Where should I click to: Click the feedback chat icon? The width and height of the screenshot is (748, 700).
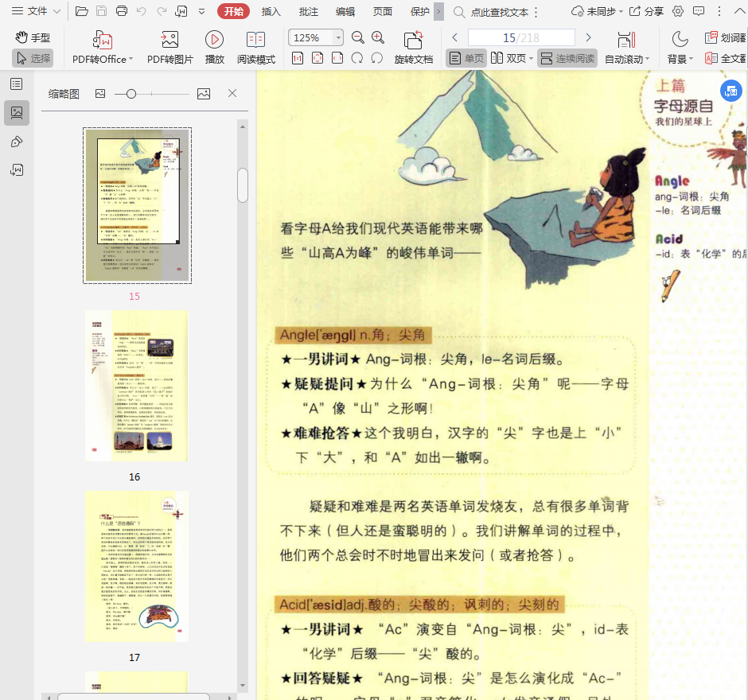click(x=699, y=11)
